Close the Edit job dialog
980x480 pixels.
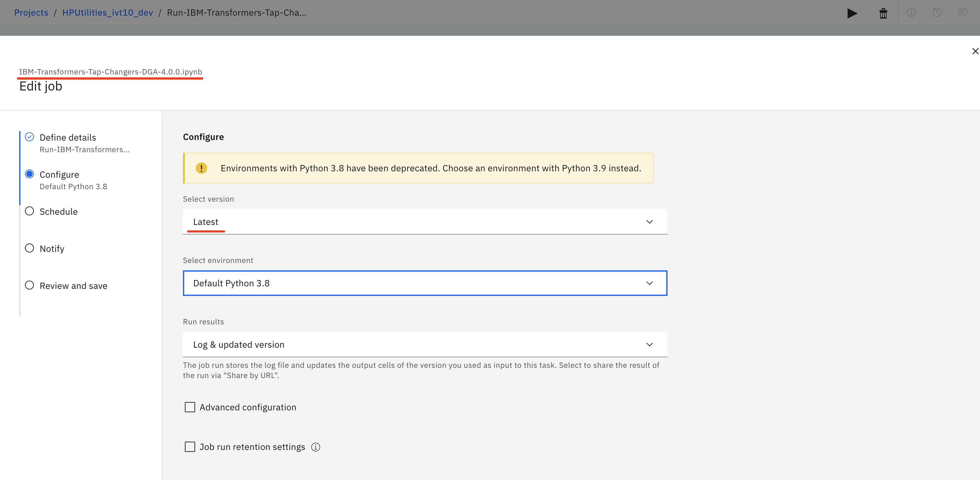975,51
